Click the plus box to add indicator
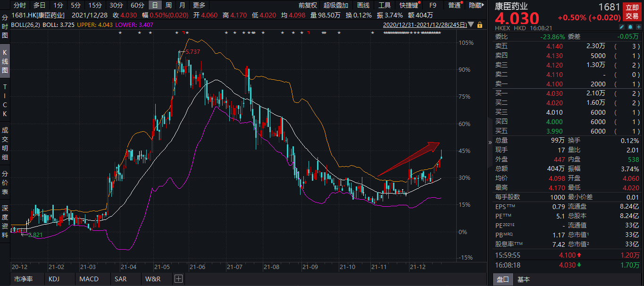 point(178,279)
